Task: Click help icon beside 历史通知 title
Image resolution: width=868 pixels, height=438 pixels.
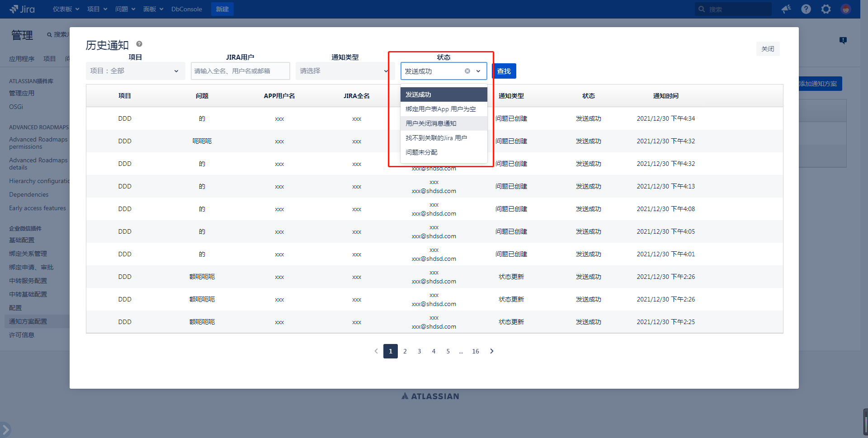Action: (139, 44)
